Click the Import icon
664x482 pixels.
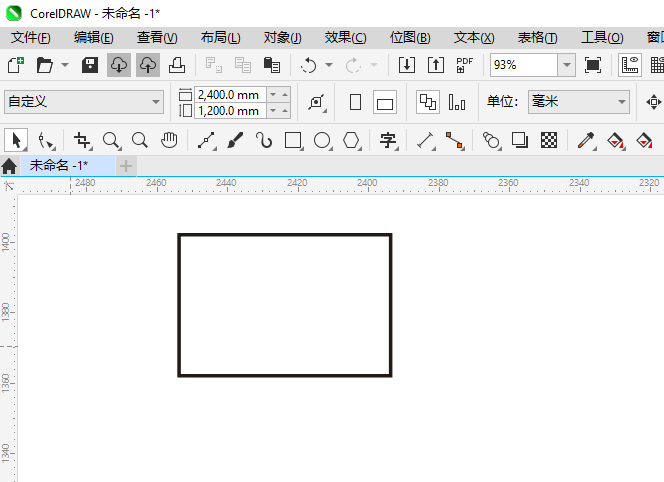pos(407,65)
